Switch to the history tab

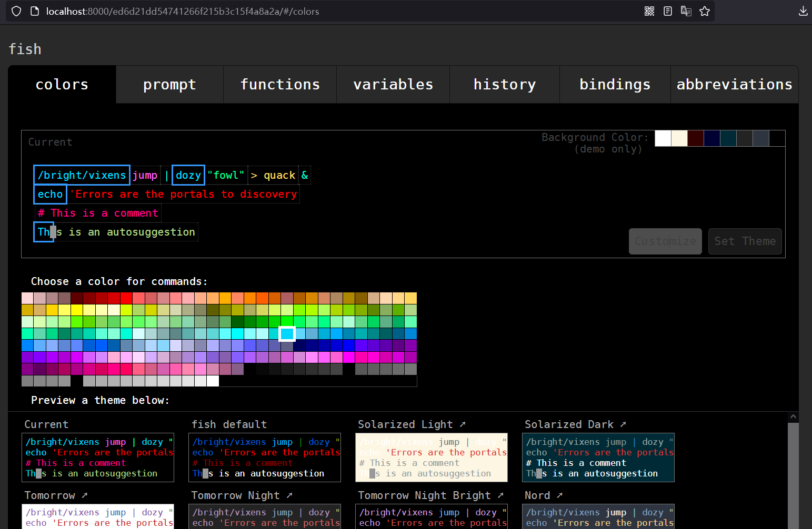(x=504, y=84)
